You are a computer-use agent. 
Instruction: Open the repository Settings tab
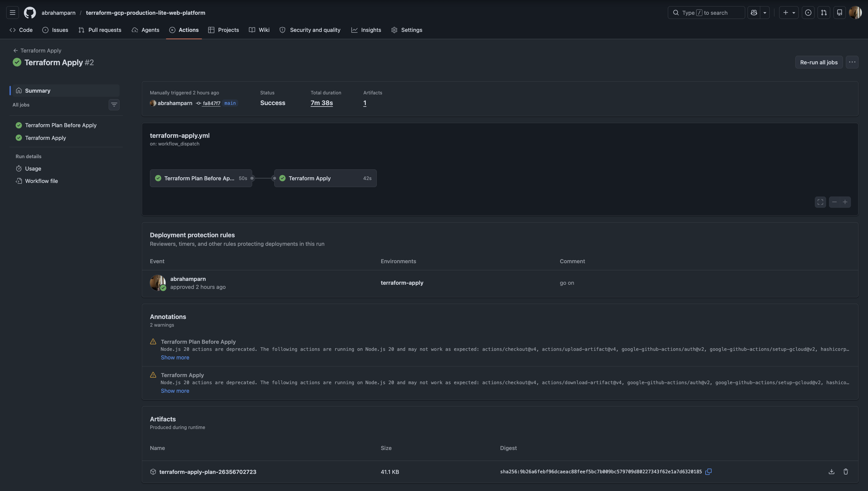(x=407, y=30)
